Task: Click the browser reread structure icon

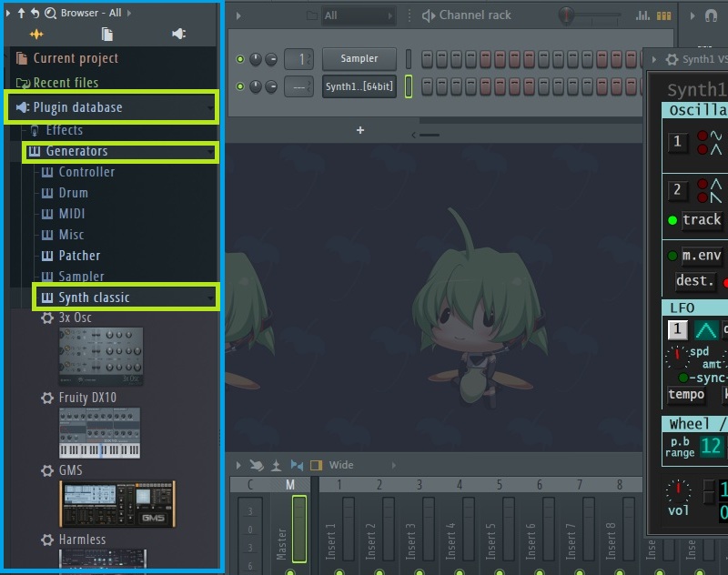Action: tap(35, 13)
